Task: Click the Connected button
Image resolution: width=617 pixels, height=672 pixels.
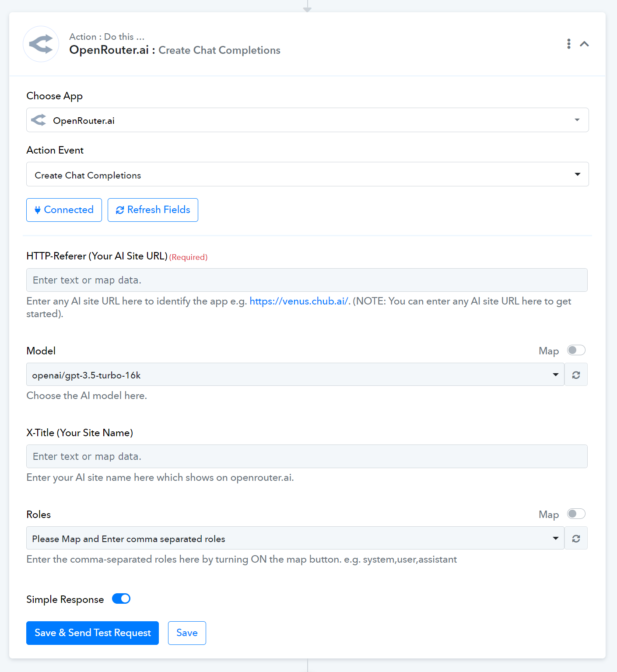Action: click(64, 210)
